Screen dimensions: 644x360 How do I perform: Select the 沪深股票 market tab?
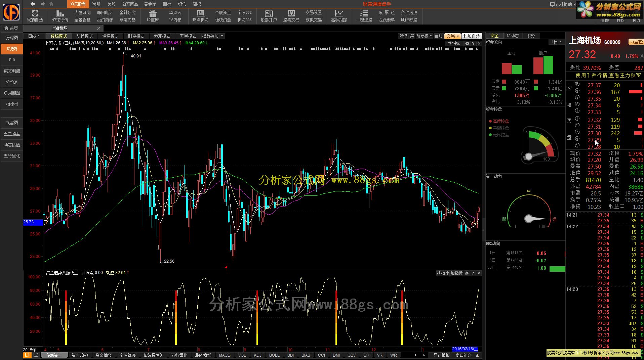[78, 4]
